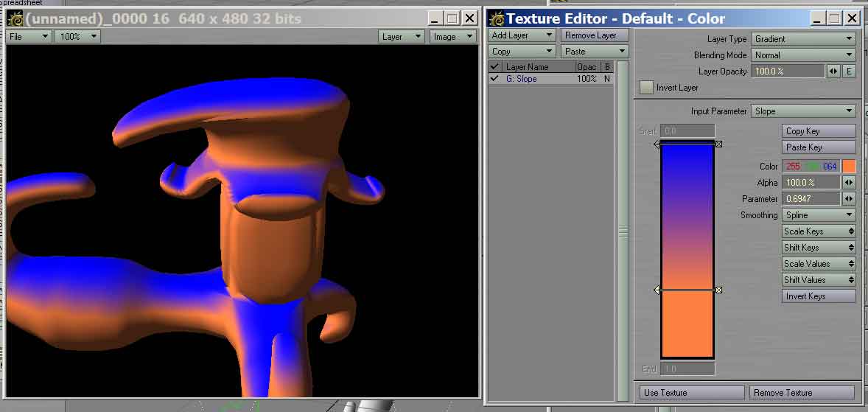Minimize the render image window

click(435, 18)
